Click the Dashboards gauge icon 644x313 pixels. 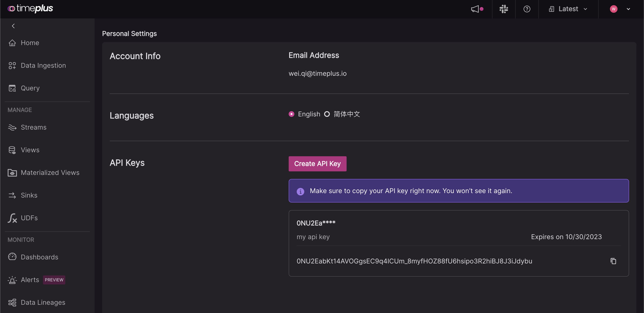12,257
